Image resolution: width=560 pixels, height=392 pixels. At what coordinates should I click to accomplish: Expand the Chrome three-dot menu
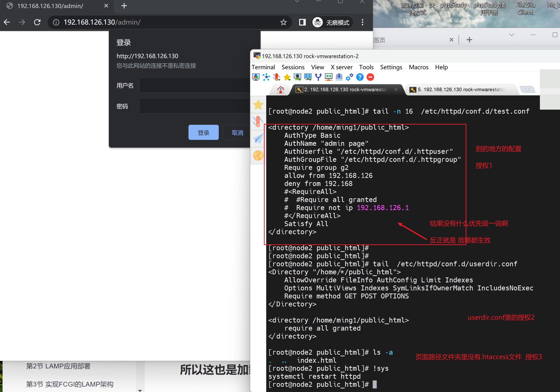(363, 22)
